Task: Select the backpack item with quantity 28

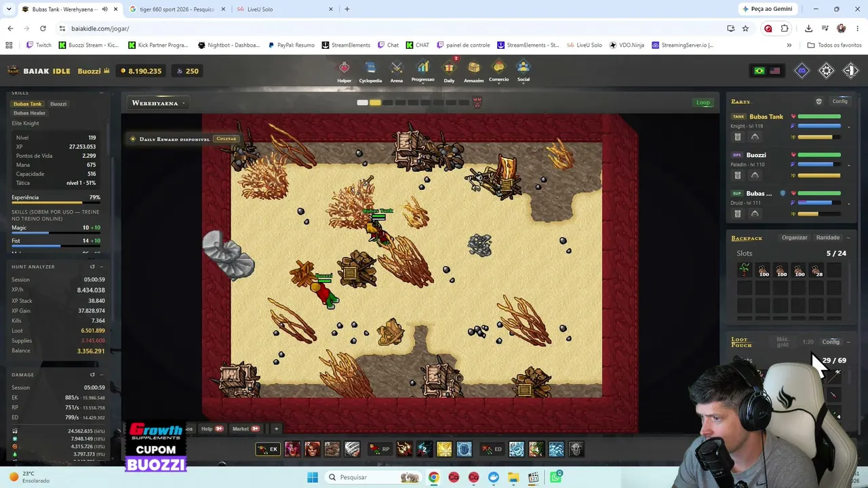Action: pyautogui.click(x=816, y=270)
